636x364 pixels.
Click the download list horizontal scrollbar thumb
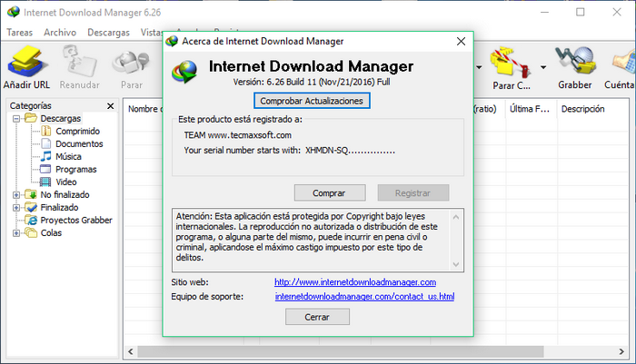click(x=341, y=351)
